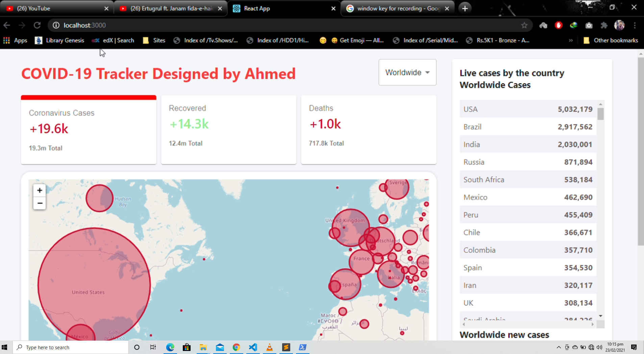Zoom in on the map
The height and width of the screenshot is (354, 644).
[x=40, y=190]
